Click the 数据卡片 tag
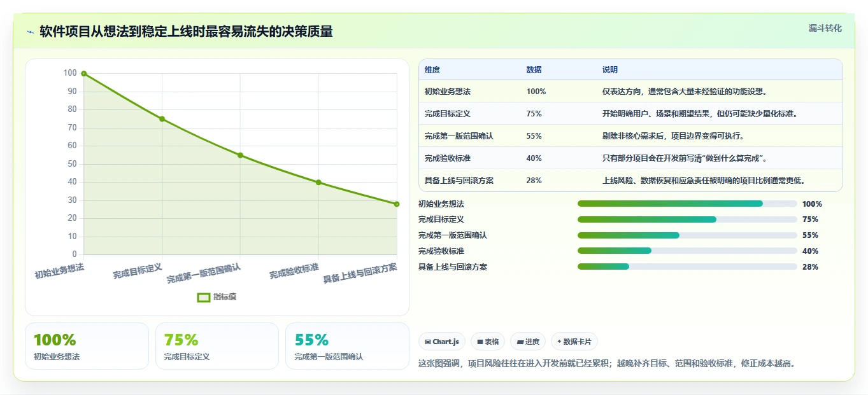 pos(574,342)
